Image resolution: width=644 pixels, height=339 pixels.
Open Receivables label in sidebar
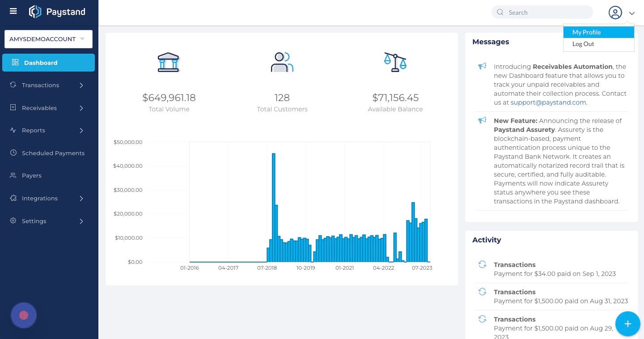point(39,108)
